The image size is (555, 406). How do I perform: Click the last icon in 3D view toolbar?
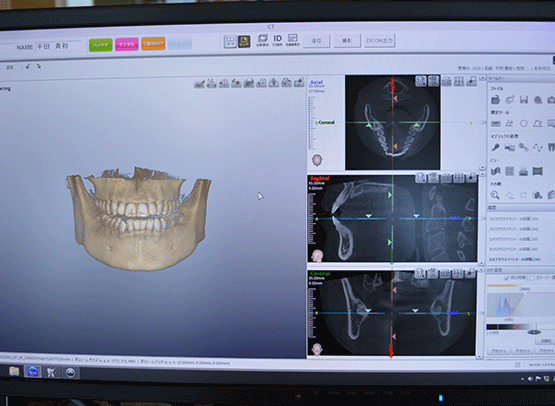point(299,82)
